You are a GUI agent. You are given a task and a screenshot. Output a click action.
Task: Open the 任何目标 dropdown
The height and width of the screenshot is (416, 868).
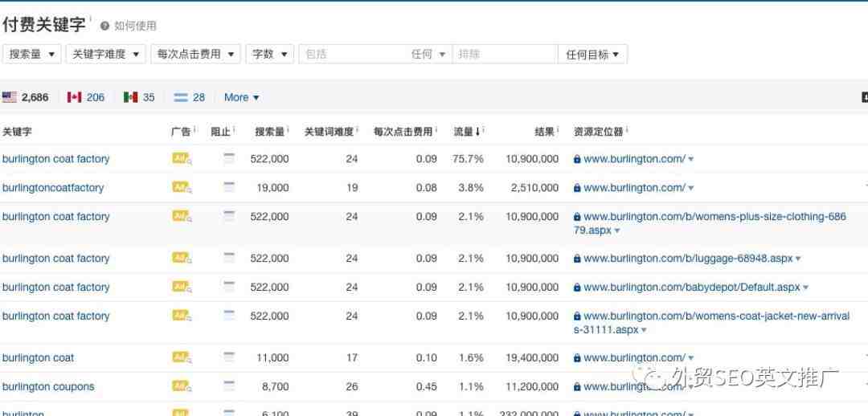592,55
